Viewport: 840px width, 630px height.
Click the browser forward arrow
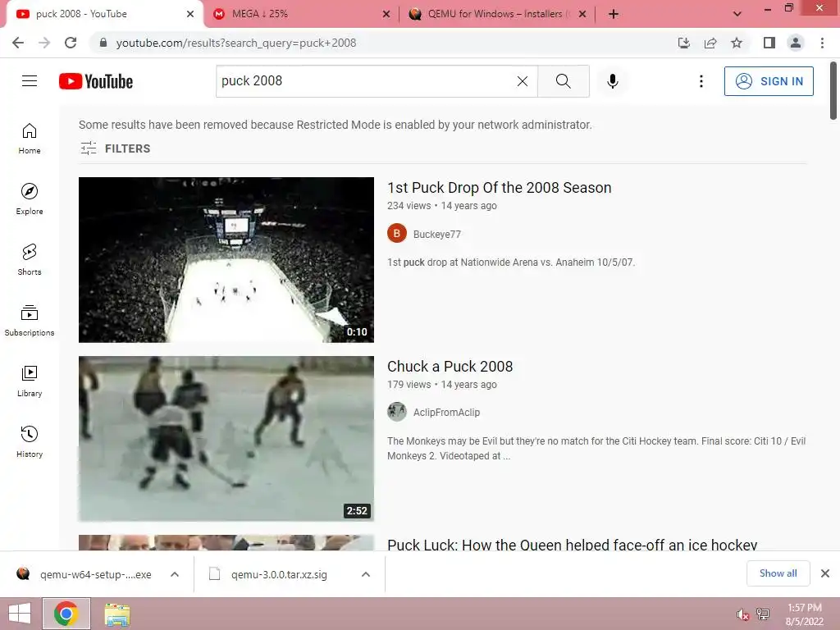coord(44,43)
